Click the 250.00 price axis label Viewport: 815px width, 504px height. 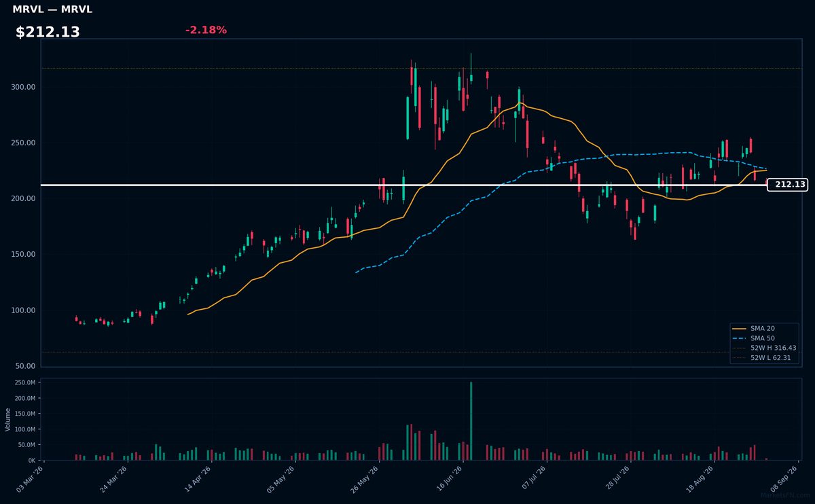tap(23, 143)
